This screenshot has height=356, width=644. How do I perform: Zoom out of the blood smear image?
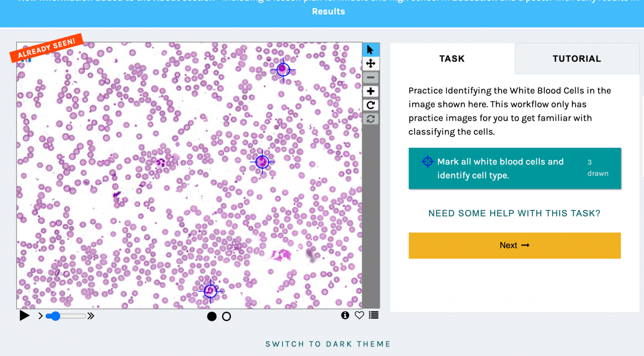tap(371, 77)
